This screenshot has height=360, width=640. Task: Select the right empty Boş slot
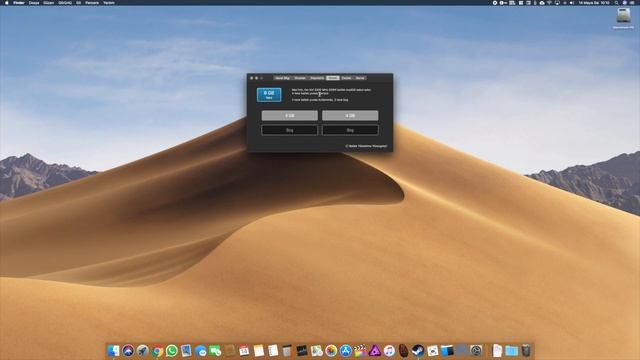click(x=350, y=130)
